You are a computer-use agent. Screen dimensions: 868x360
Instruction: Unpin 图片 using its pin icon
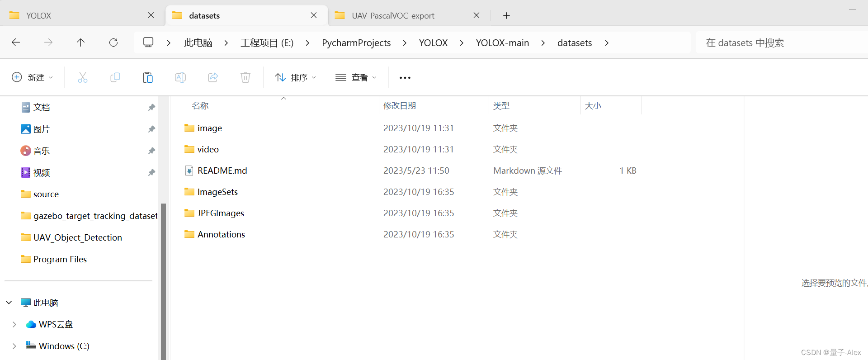pos(151,129)
